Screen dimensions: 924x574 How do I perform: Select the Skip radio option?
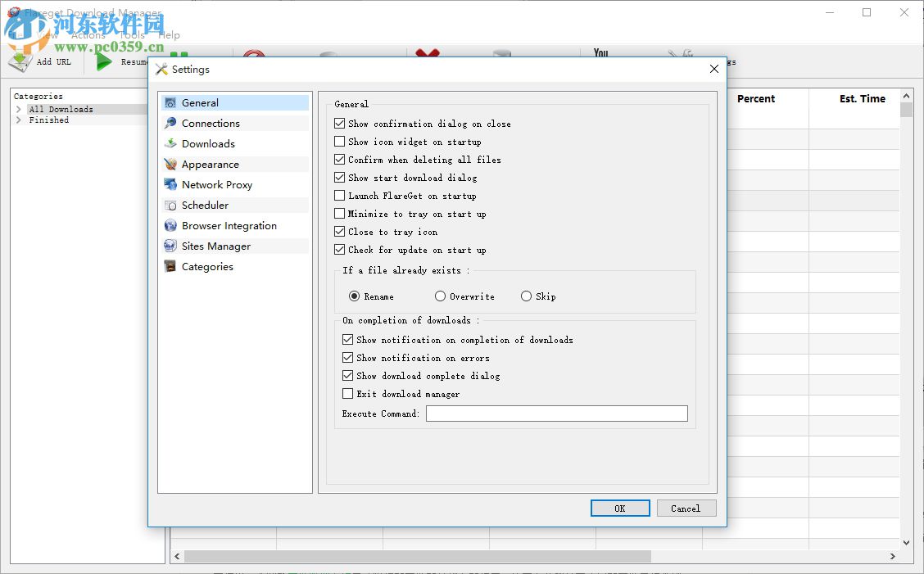tap(526, 296)
